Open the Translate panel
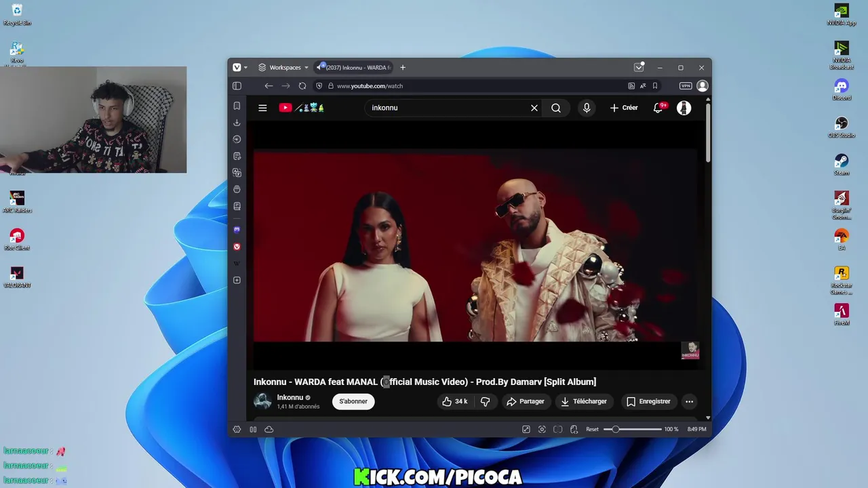Screen dimensions: 868x488 (237, 173)
